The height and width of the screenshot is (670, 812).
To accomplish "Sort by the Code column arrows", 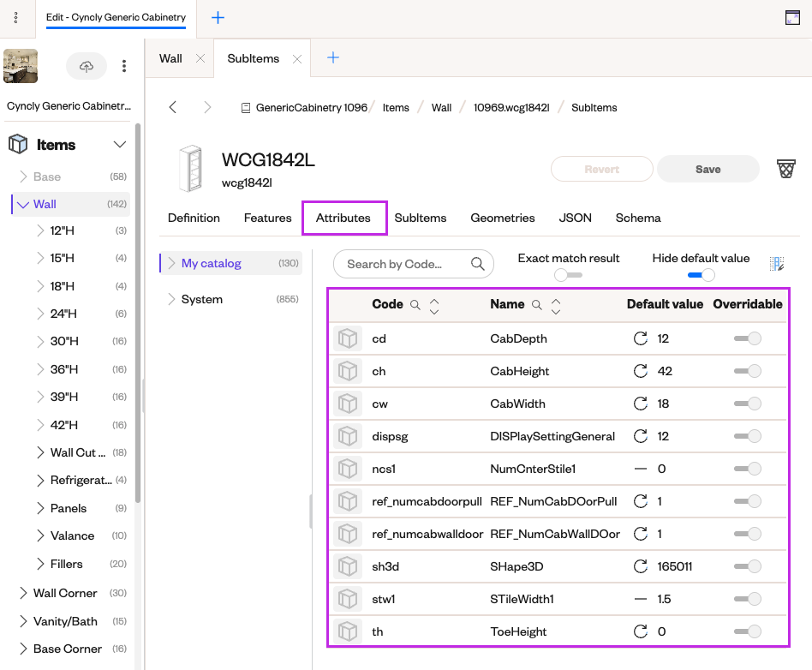I will pyautogui.click(x=434, y=306).
